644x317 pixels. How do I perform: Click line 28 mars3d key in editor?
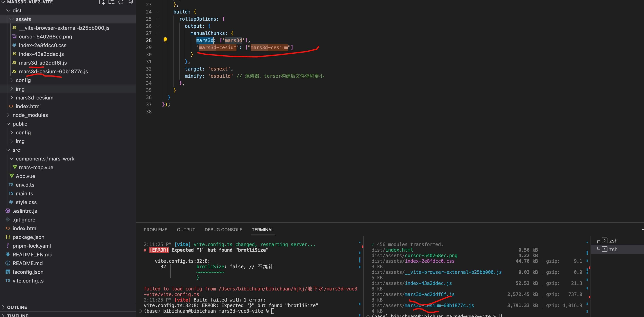pyautogui.click(x=205, y=40)
